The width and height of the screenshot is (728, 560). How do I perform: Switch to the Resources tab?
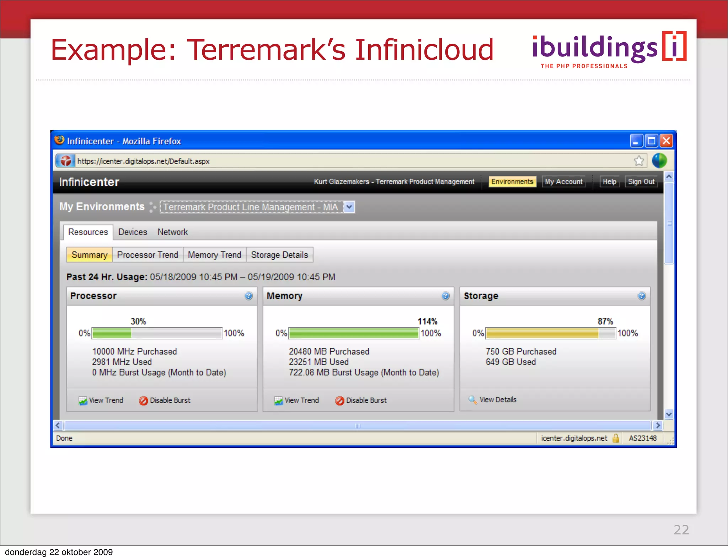tap(88, 232)
